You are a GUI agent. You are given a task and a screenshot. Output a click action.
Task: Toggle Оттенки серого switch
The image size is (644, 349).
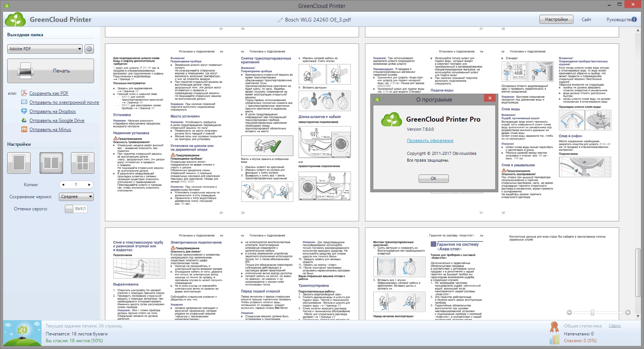76,208
